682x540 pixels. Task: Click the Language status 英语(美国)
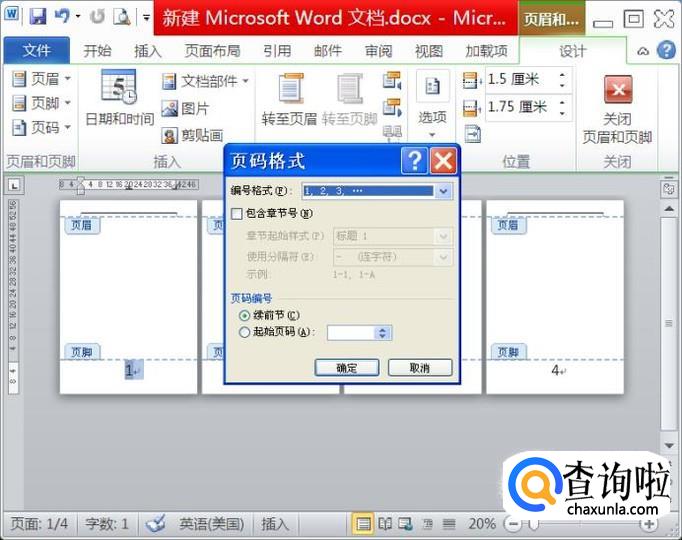click(211, 523)
